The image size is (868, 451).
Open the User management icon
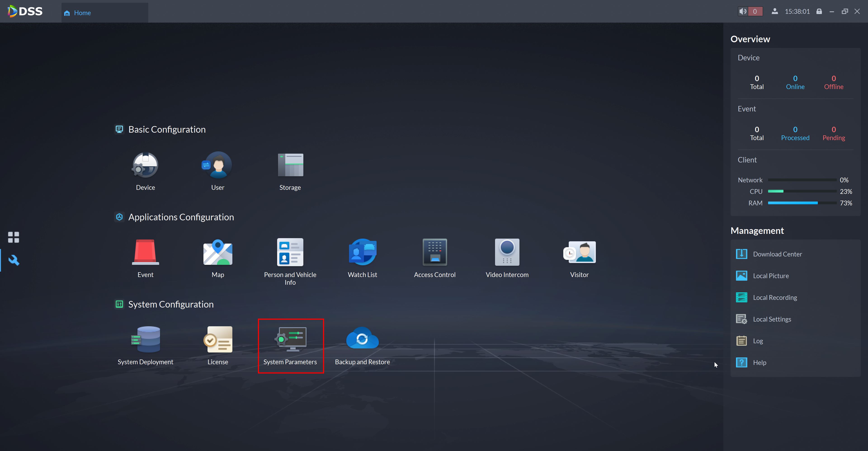pos(218,165)
